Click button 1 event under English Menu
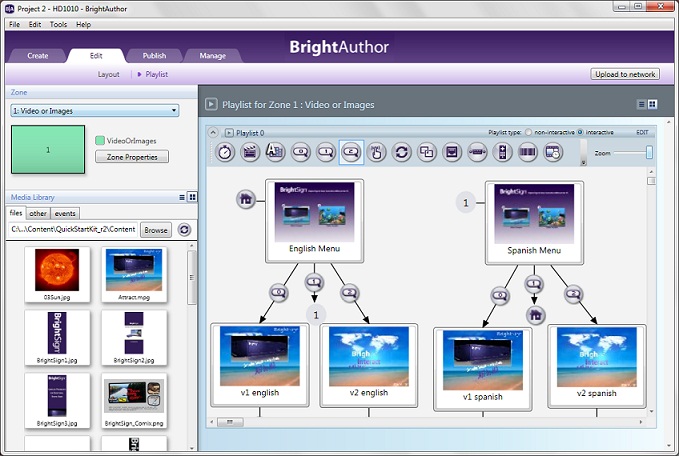Screen dimensions: 679x456 click(x=314, y=282)
